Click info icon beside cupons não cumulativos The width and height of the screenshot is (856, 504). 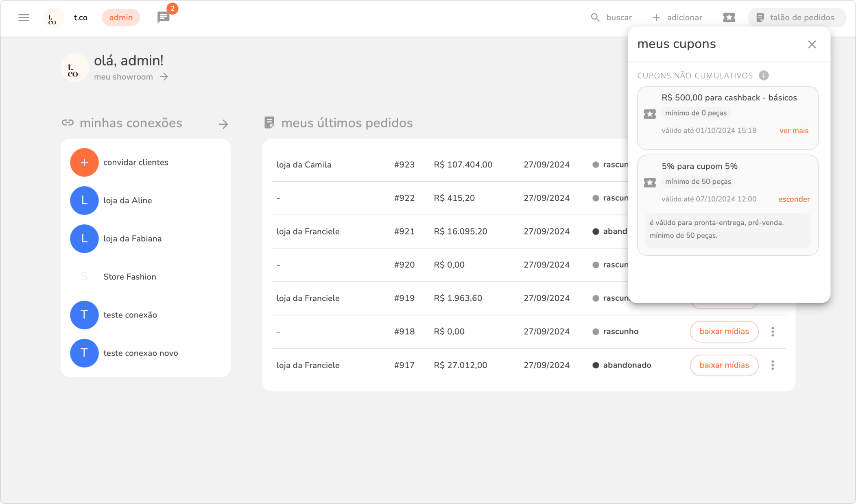pyautogui.click(x=764, y=76)
